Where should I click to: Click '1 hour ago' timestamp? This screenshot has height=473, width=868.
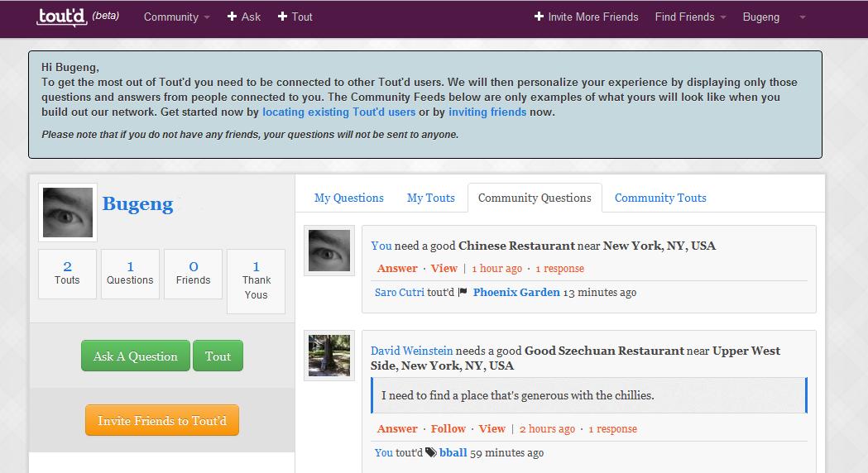pyautogui.click(x=497, y=268)
